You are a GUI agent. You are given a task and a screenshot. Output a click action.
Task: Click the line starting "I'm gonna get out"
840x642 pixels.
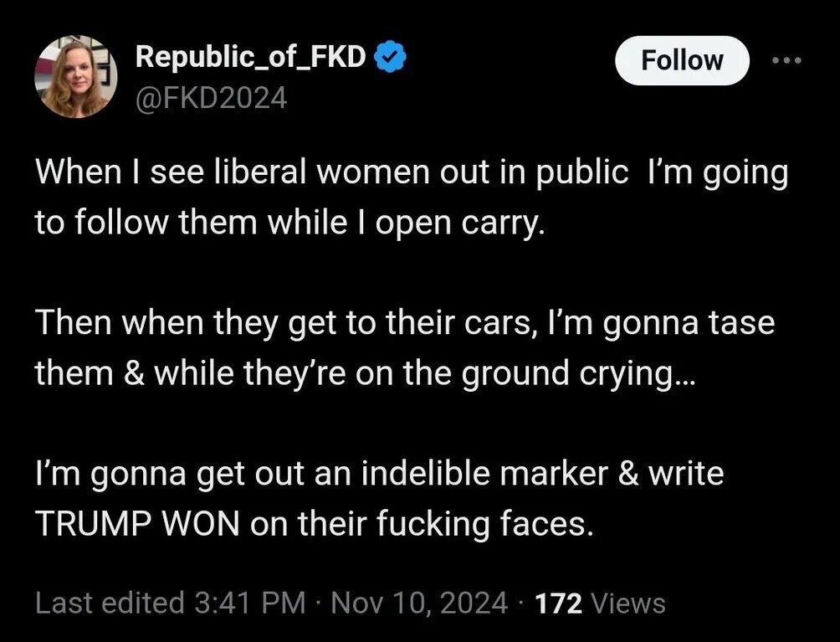click(x=379, y=474)
